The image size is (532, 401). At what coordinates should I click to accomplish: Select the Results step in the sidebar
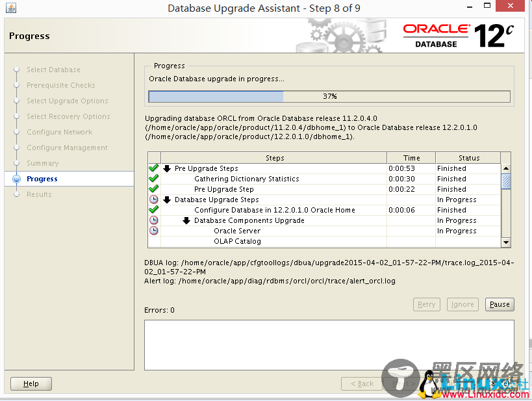coord(40,194)
